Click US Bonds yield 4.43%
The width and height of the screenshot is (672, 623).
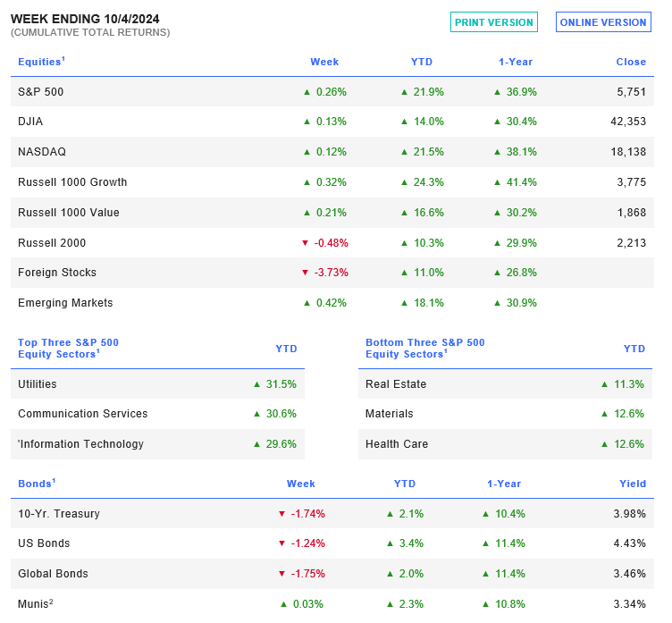[x=630, y=543]
